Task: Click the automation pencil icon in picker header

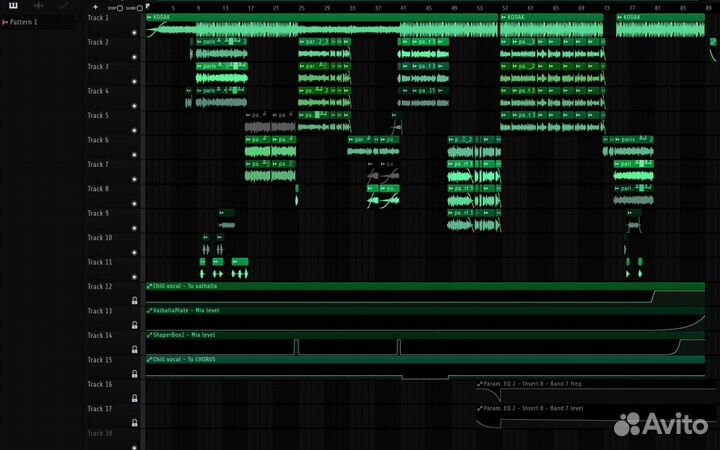Action: (x=63, y=6)
